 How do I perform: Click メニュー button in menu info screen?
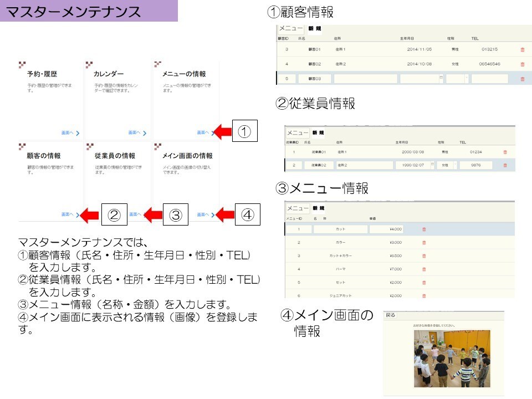click(x=298, y=208)
